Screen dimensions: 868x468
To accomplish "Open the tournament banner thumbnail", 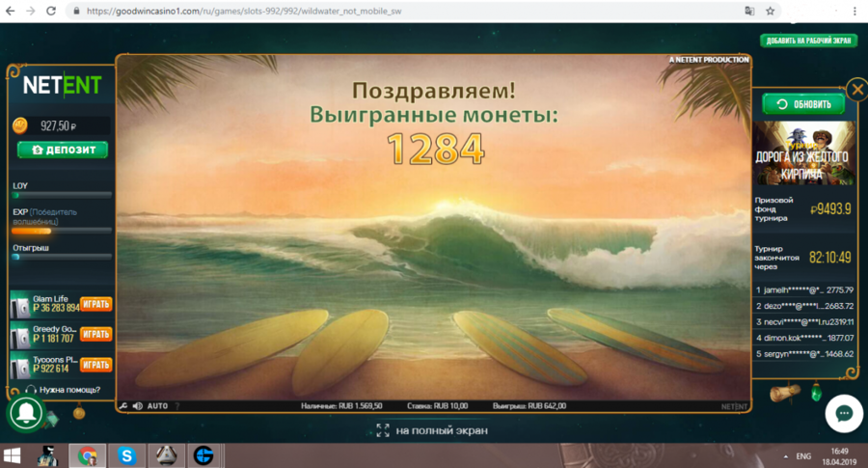I will pos(803,153).
